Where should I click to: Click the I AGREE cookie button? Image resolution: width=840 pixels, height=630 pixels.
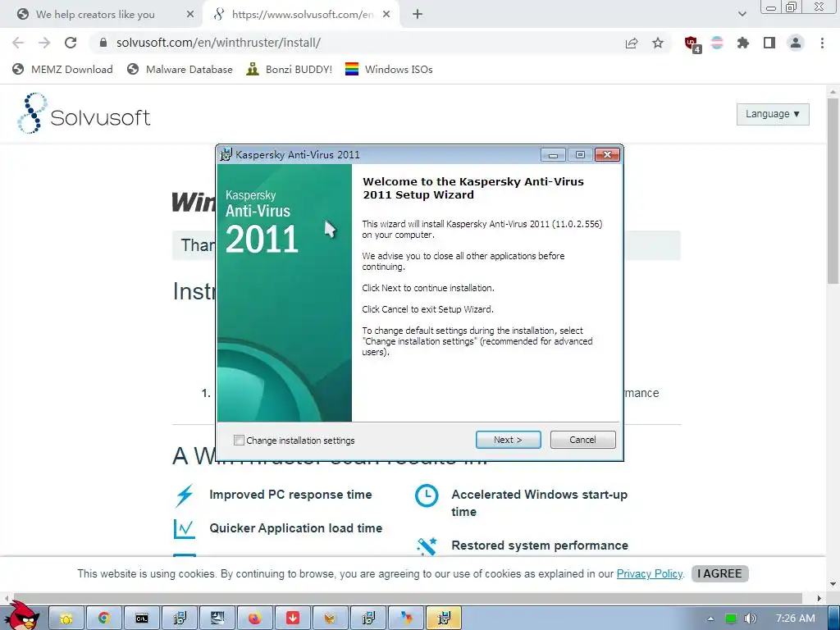tap(720, 573)
